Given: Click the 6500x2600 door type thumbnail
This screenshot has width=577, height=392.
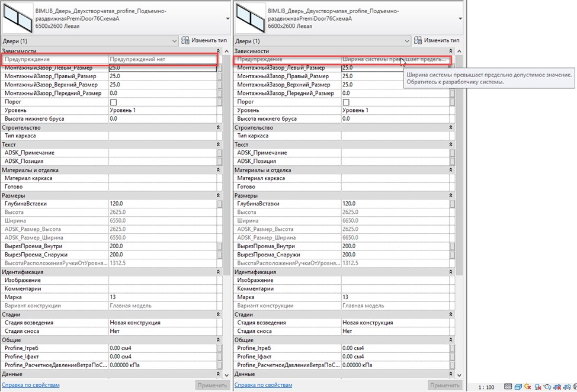Looking at the screenshot, I should 18,18.
